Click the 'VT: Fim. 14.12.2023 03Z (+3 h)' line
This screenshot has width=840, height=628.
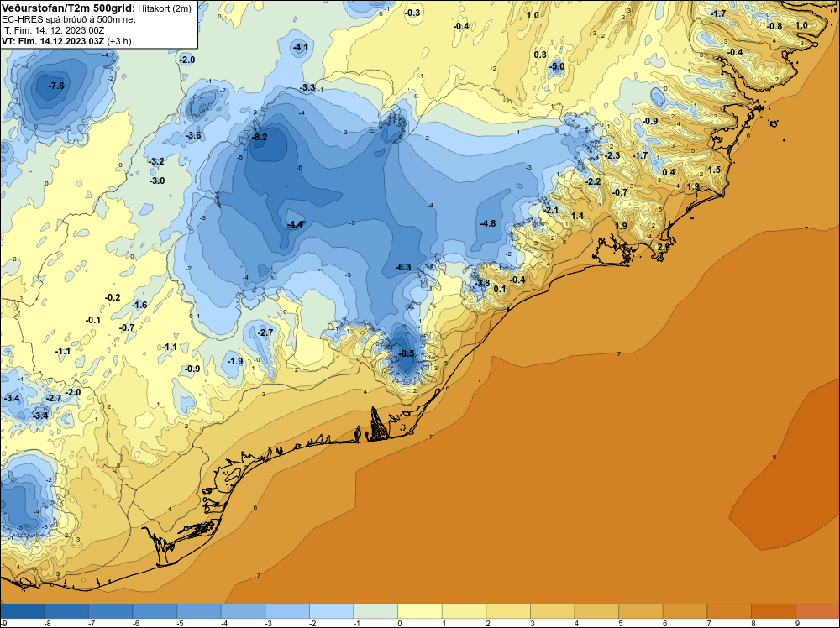66,41
